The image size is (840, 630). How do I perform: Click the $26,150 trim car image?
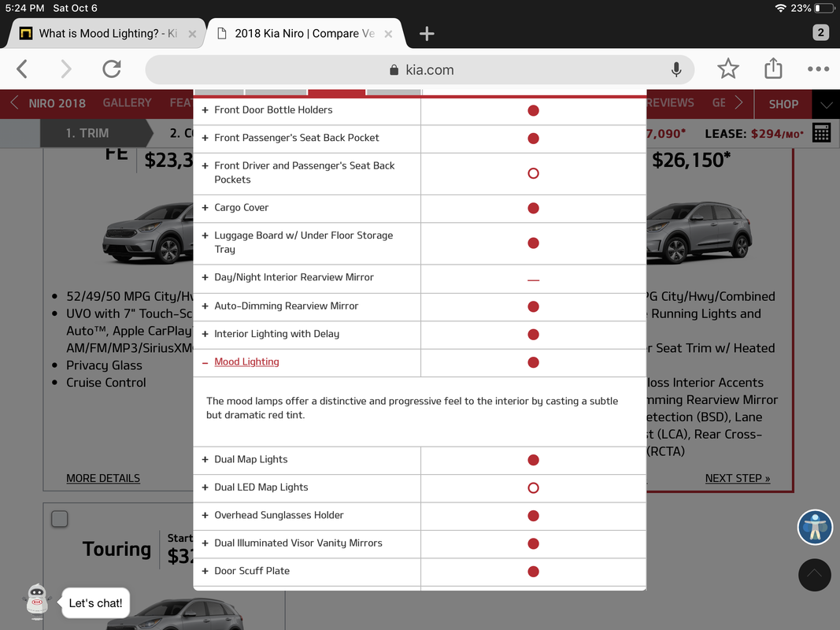coord(698,233)
